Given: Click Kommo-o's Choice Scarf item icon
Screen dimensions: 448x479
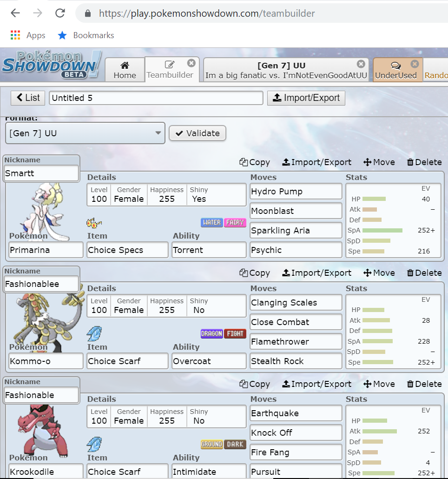Looking at the screenshot, I should click(x=94, y=333).
